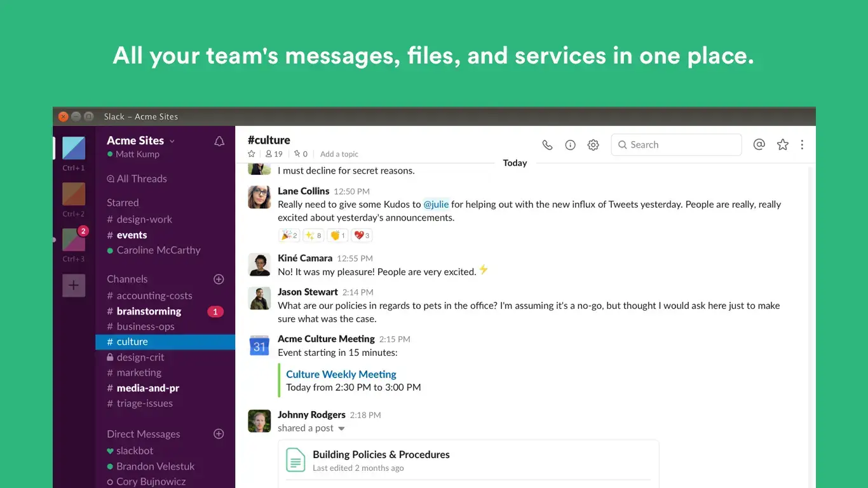
Task: Switch to first workspace Ctrl+1
Action: 74,148
